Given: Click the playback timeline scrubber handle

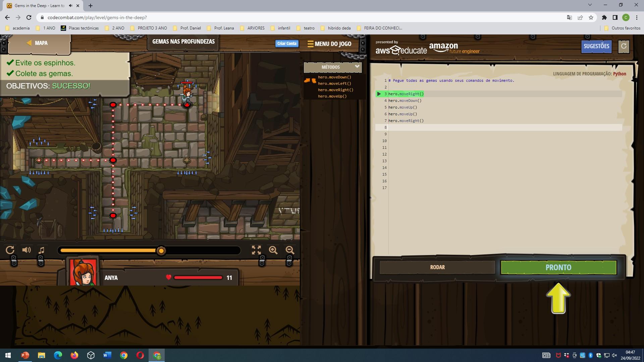Looking at the screenshot, I should [161, 251].
